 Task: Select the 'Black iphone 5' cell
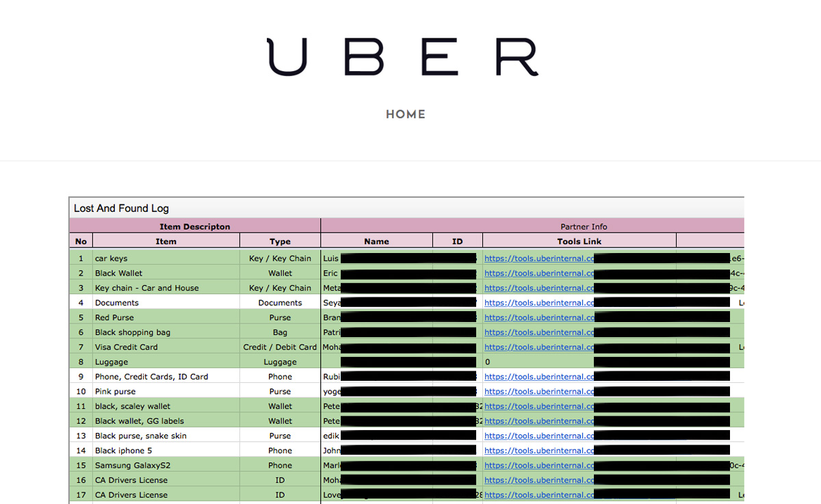pos(166,451)
